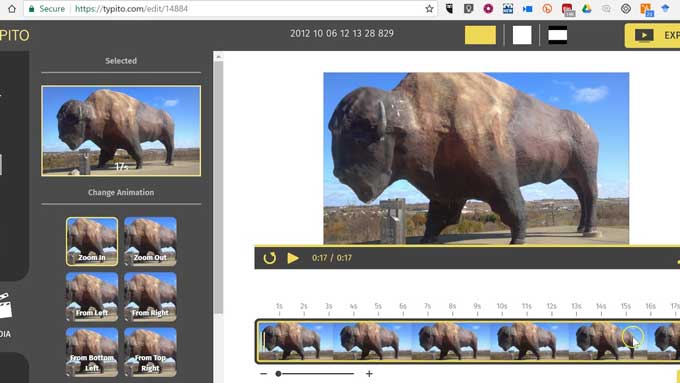The width and height of the screenshot is (680, 383).
Task: Click the project title 2012 10 06
Action: coord(342,33)
